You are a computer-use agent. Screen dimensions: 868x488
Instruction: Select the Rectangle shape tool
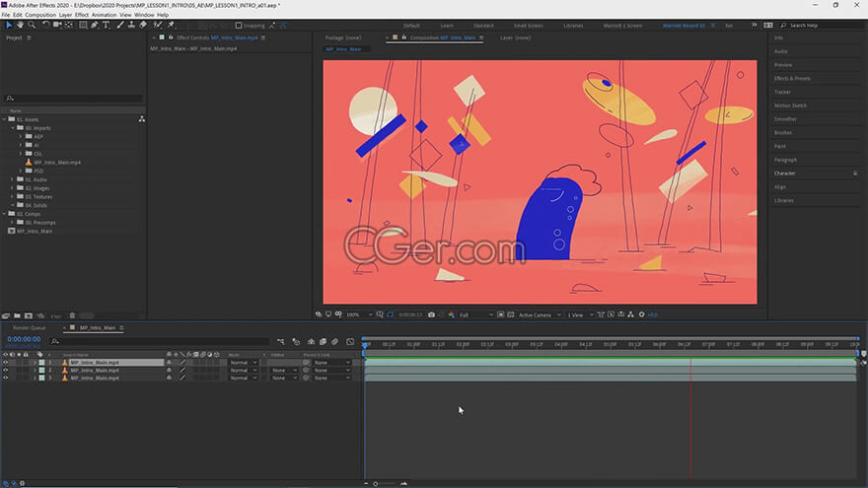point(83,25)
